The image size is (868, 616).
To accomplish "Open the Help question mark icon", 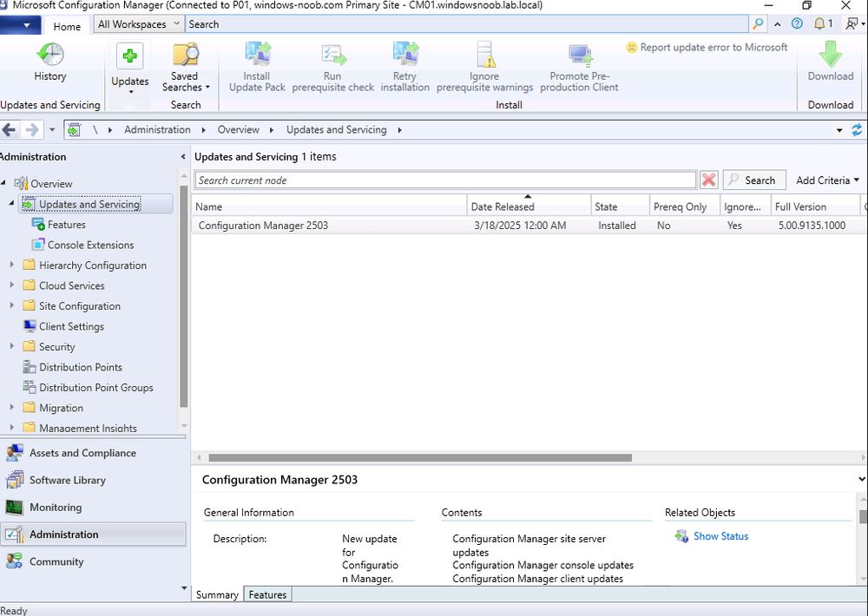I will click(797, 23).
